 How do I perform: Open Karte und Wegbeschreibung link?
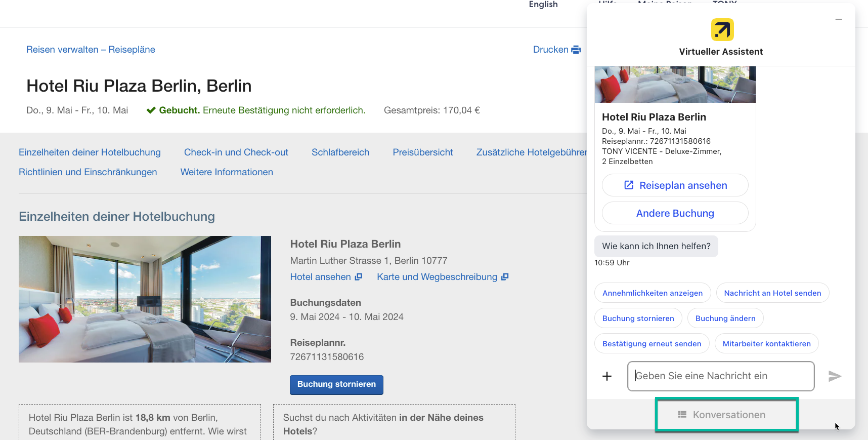[437, 277]
